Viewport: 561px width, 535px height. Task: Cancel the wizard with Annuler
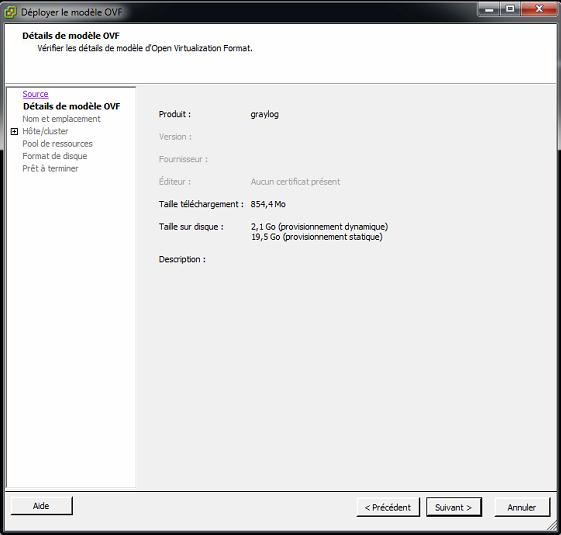pyautogui.click(x=522, y=507)
